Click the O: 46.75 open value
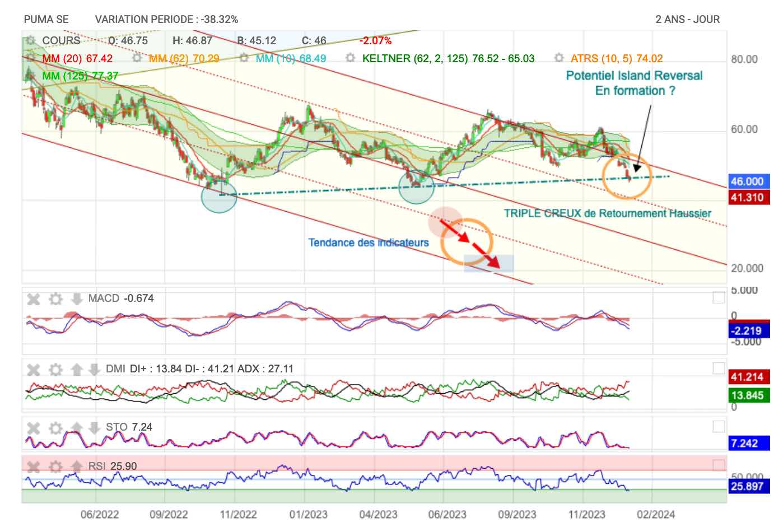This screenshot has width=783, height=532. [x=128, y=40]
